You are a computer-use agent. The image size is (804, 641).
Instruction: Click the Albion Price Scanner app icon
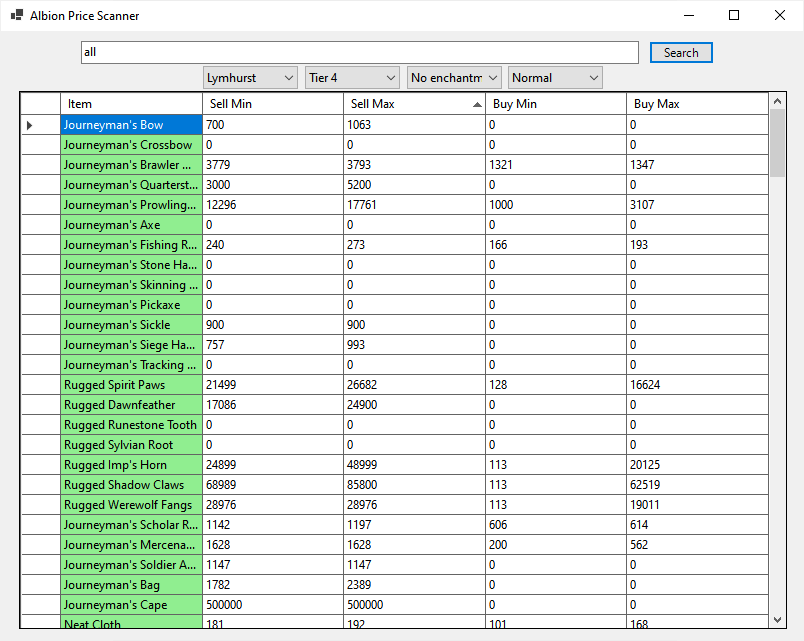[x=17, y=15]
